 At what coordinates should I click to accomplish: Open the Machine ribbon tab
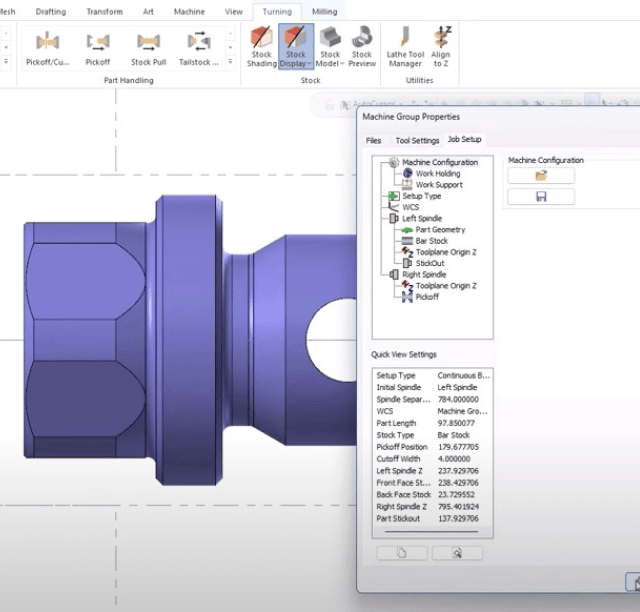189,12
